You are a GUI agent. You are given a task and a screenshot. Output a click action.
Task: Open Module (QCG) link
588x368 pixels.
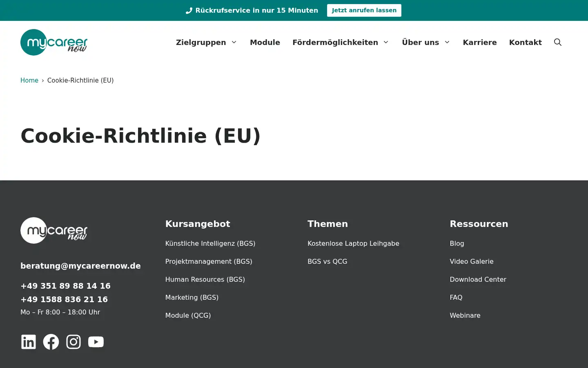click(188, 315)
